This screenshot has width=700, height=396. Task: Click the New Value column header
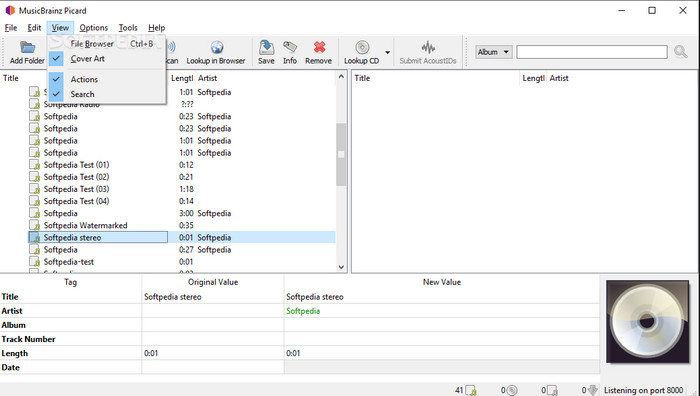pyautogui.click(x=442, y=282)
